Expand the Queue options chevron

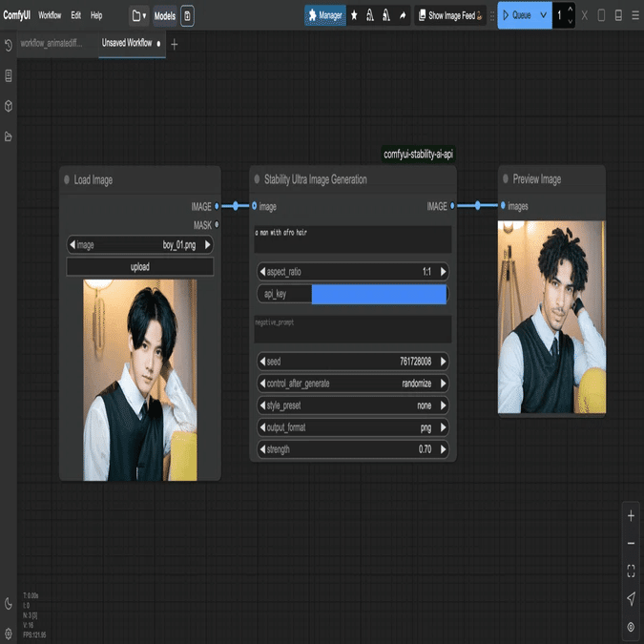click(543, 15)
